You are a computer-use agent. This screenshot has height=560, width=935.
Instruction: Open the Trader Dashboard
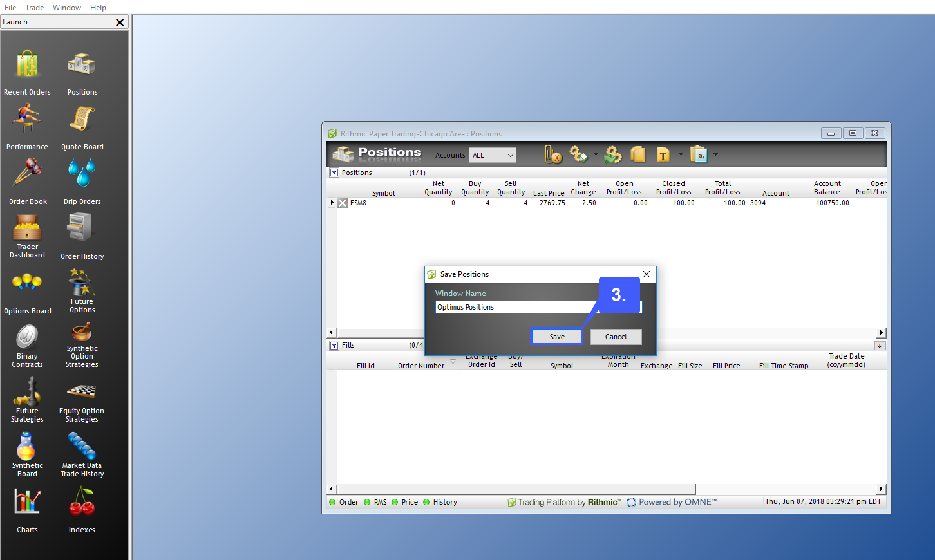28,236
